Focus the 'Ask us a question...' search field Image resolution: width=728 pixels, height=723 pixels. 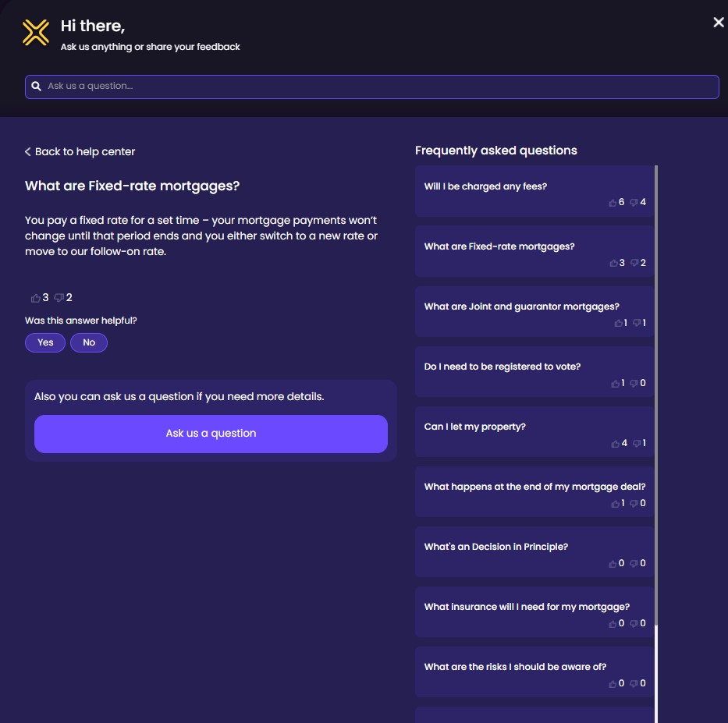click(375, 87)
